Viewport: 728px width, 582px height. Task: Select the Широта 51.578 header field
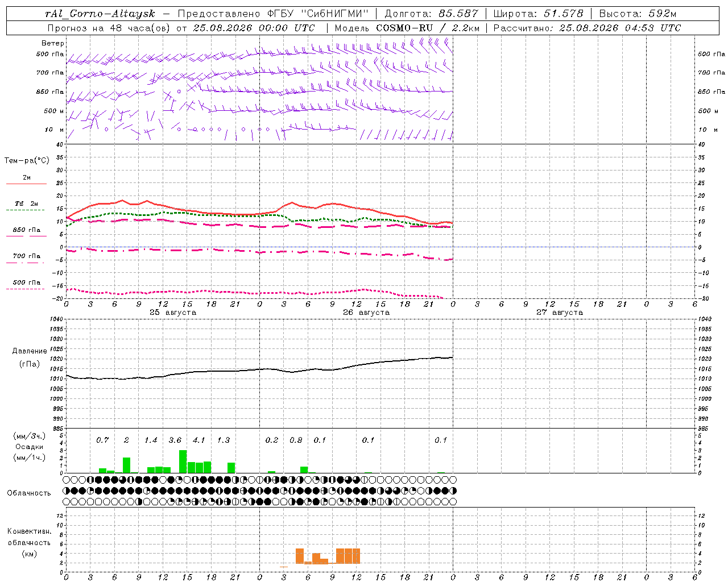[x=538, y=14]
